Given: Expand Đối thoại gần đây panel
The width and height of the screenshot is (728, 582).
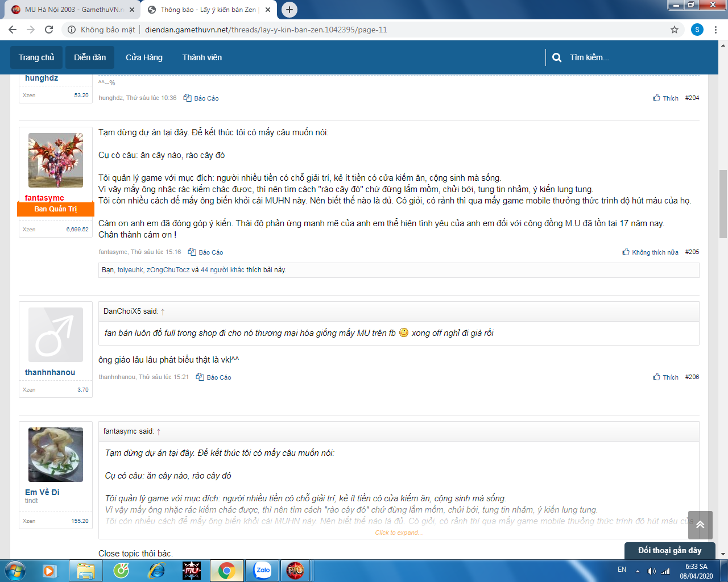Looking at the screenshot, I should click(669, 550).
